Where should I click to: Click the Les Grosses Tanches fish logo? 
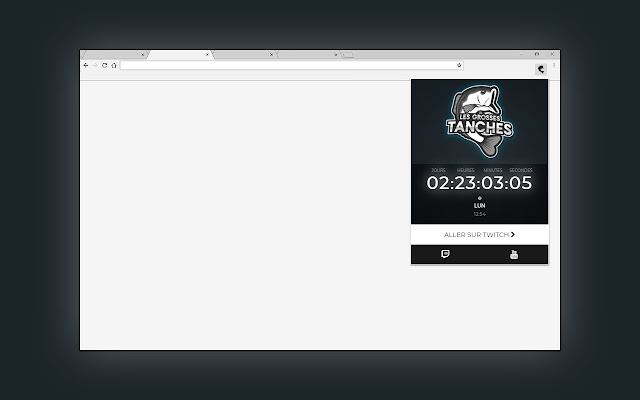480,122
